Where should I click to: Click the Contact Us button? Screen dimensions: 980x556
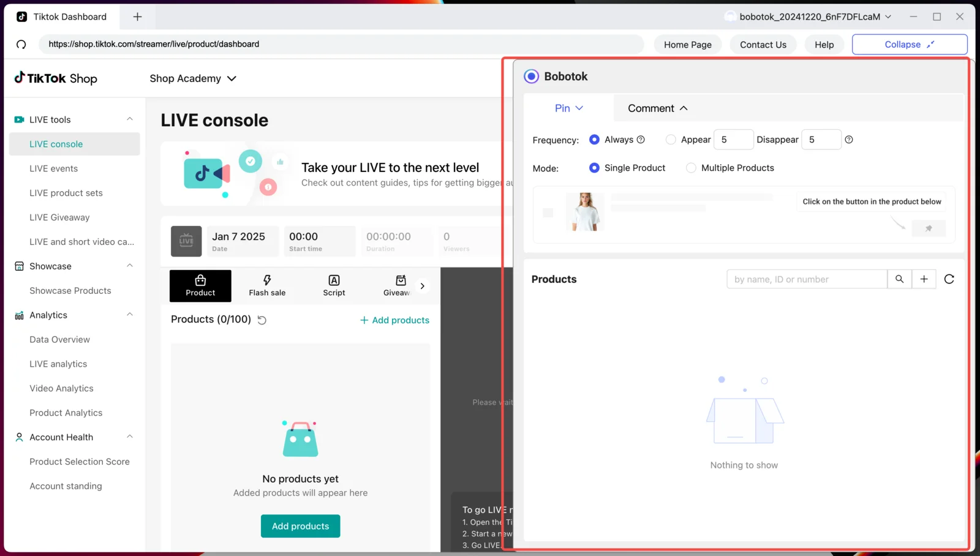763,45
